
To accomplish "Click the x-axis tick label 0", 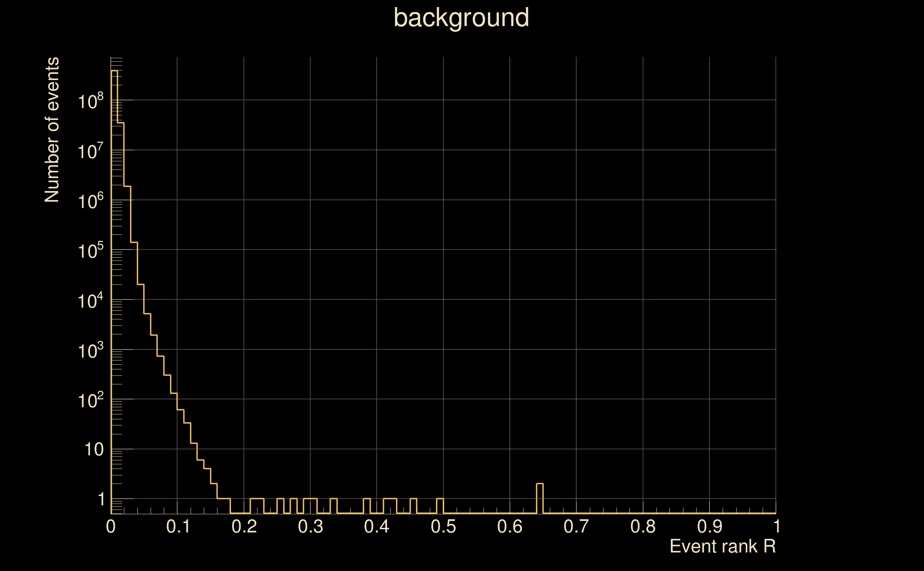I will [111, 527].
